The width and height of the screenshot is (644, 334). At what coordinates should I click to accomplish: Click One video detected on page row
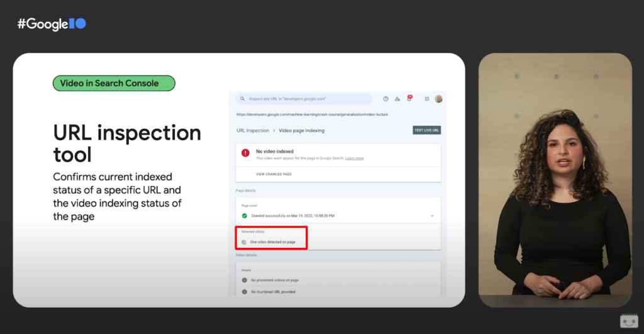[x=271, y=242]
